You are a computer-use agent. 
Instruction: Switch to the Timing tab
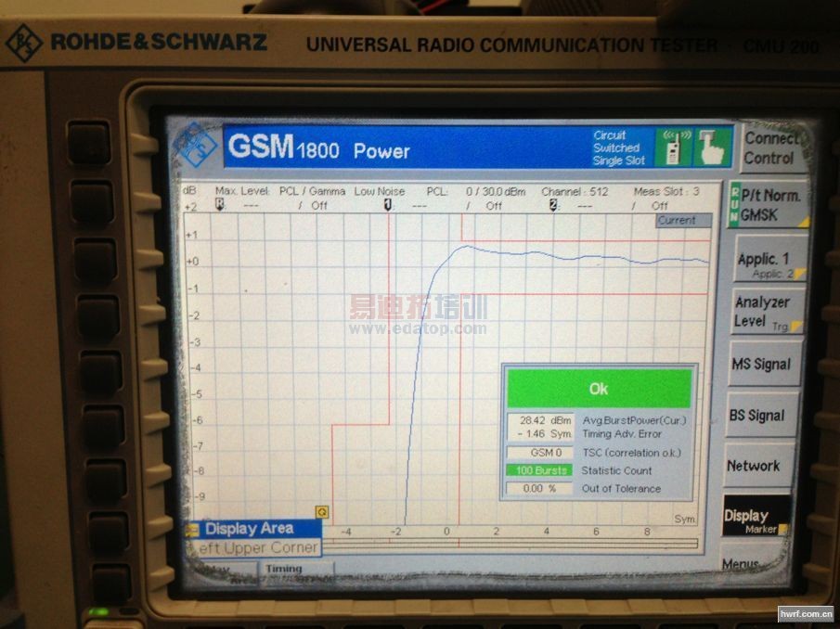pyautogui.click(x=296, y=571)
